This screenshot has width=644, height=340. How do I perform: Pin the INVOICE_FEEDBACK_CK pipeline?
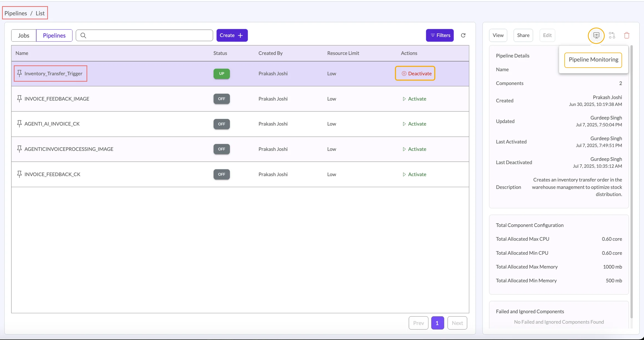click(19, 174)
